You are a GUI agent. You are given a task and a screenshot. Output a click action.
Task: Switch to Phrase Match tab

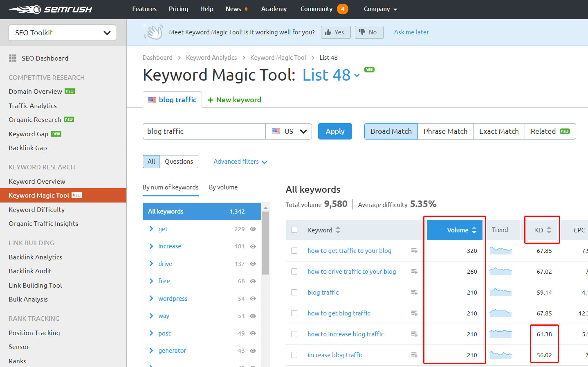(x=445, y=131)
